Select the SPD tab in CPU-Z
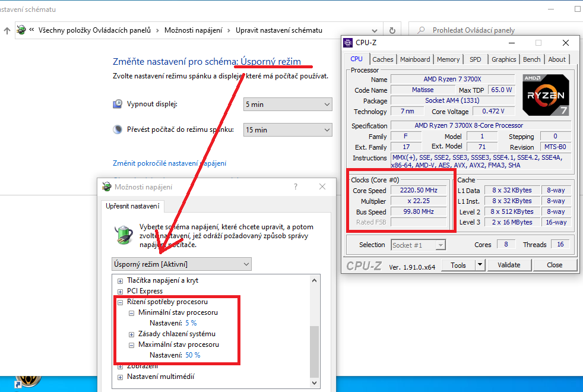Viewport: 583px width, 392px height. [475, 59]
